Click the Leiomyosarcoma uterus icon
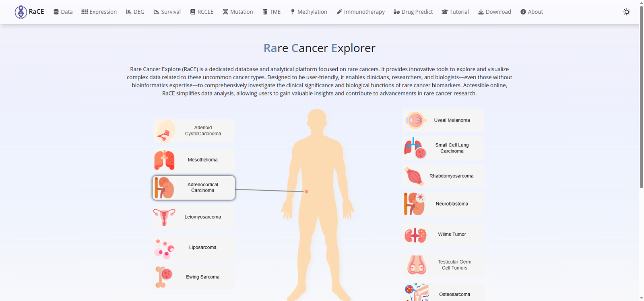644x301 pixels. pos(164,217)
